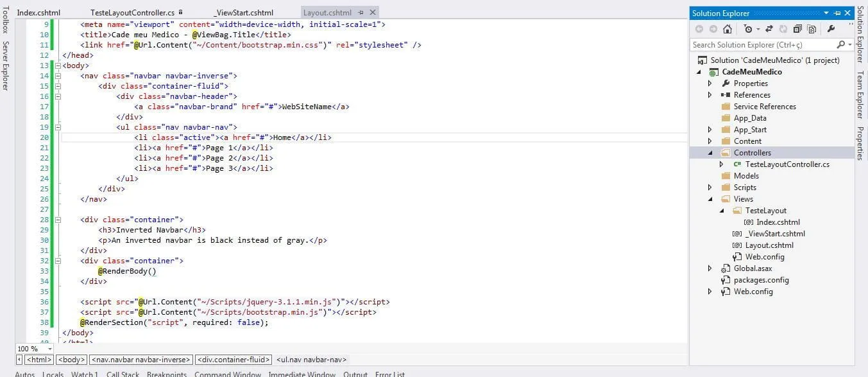Click the <ul.nav navbar-nav> breadcrumb
This screenshot has height=377, width=868.
click(x=311, y=360)
